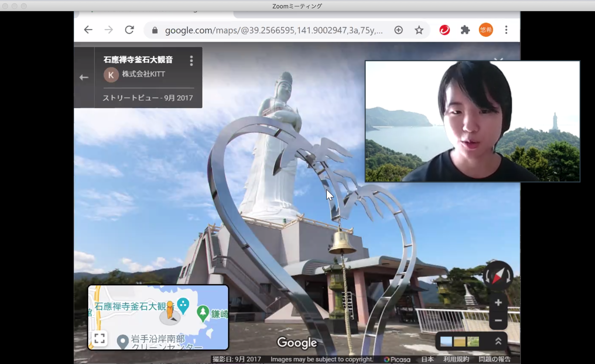The width and height of the screenshot is (595, 364).
Task: Open the Chrome extensions puzzle icon
Action: click(465, 30)
